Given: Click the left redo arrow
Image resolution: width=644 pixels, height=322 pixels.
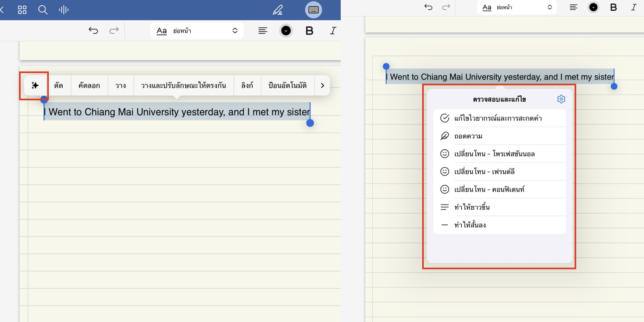Looking at the screenshot, I should 114,31.
